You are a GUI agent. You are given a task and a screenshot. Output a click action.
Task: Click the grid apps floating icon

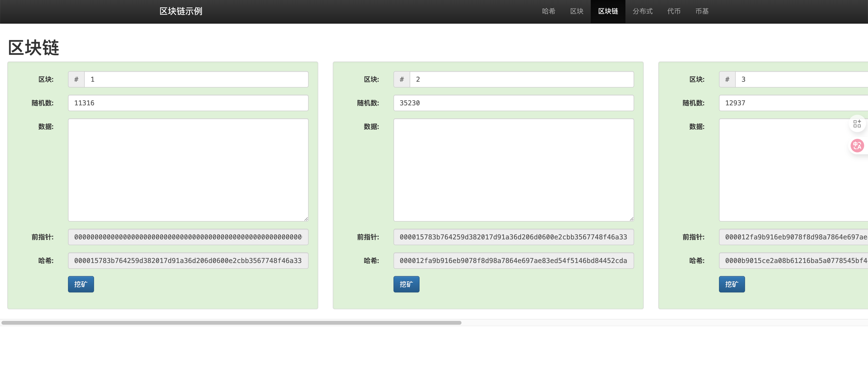pyautogui.click(x=857, y=124)
